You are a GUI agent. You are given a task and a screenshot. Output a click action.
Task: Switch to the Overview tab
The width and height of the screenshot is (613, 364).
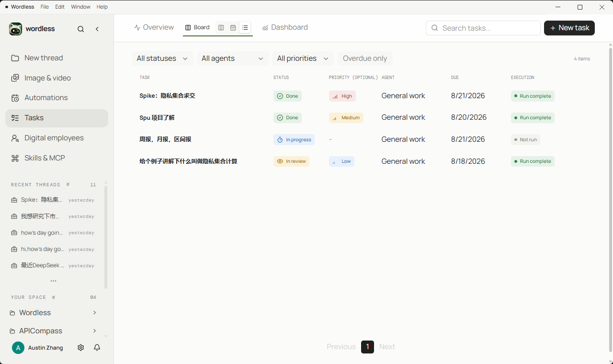click(154, 27)
